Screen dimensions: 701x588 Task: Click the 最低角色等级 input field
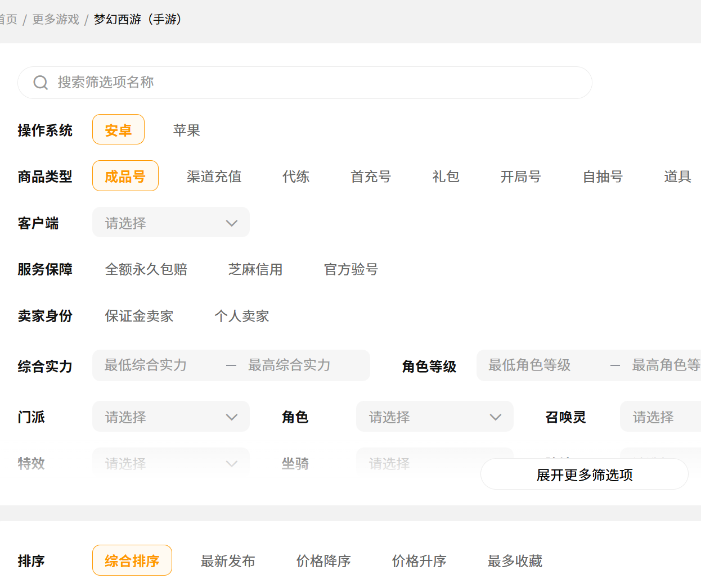click(x=540, y=365)
